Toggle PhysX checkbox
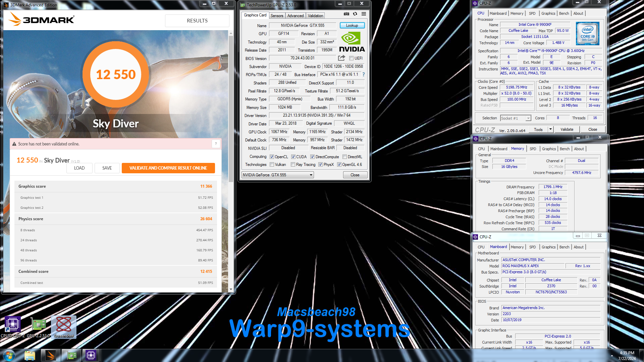The width and height of the screenshot is (644, 362). 320,164
